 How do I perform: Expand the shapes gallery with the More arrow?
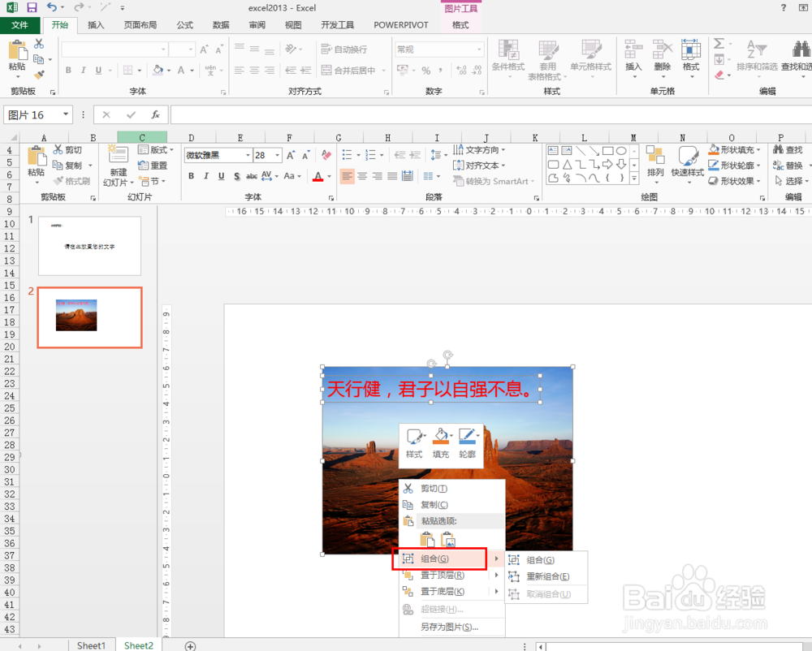[635, 177]
